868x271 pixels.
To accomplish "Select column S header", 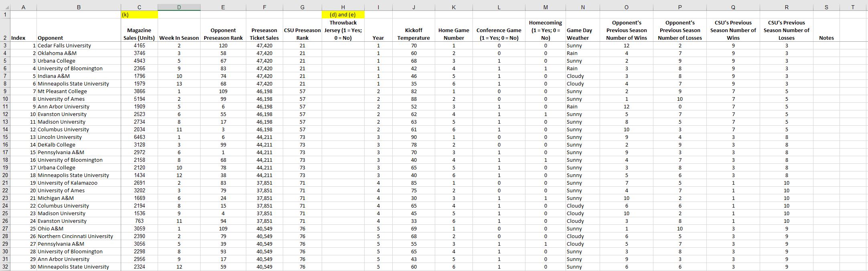I will coord(826,7).
